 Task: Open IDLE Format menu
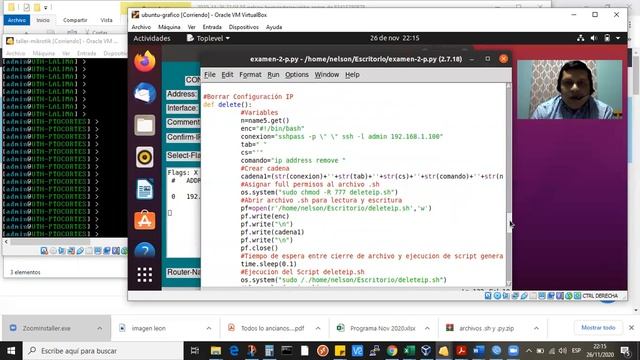point(250,75)
